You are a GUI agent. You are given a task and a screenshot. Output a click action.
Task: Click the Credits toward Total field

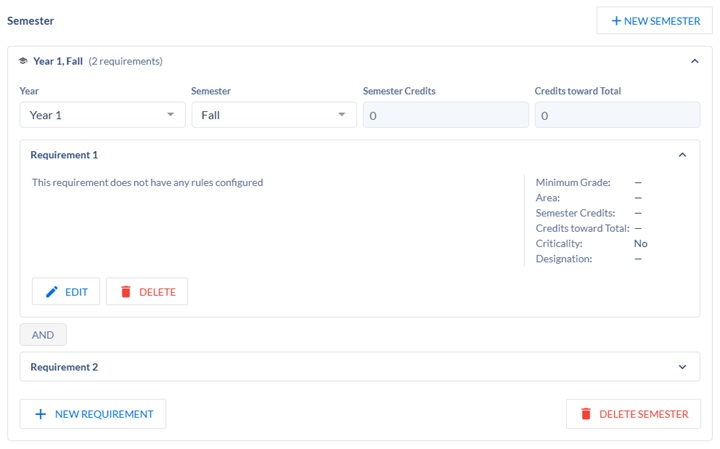618,115
